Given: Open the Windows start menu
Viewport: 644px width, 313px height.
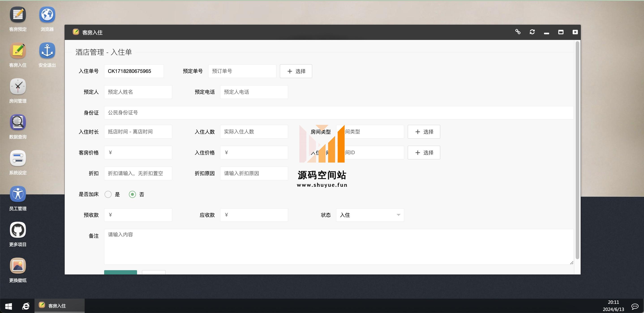Looking at the screenshot, I should click(x=9, y=306).
